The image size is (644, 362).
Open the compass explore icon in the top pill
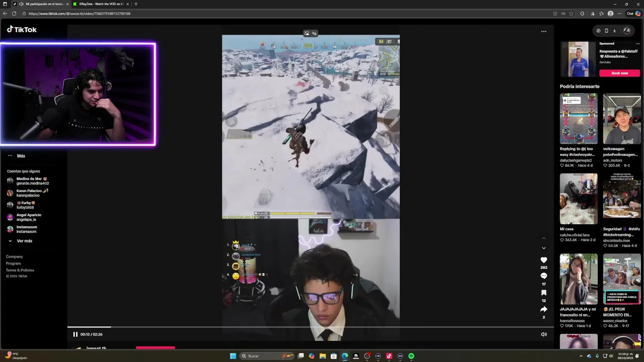(x=598, y=31)
